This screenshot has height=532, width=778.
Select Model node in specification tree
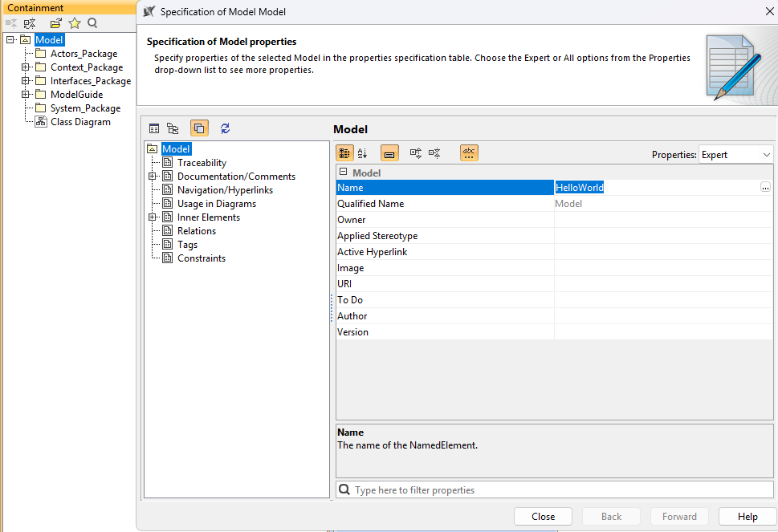pyautogui.click(x=176, y=148)
